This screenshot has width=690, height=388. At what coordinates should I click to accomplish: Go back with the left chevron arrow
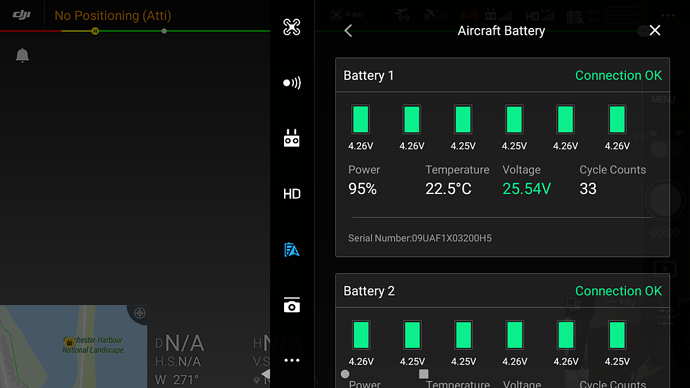tap(348, 31)
